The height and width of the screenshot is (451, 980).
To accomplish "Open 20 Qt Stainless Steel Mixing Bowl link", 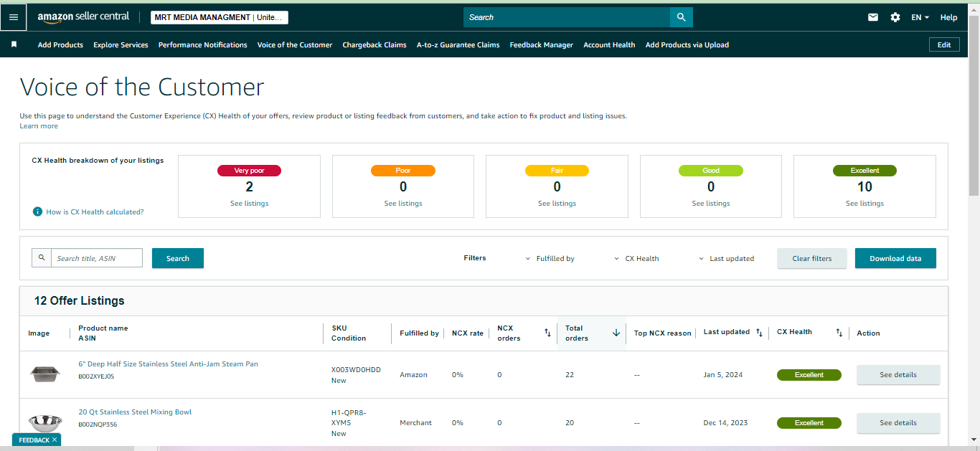I will pyautogui.click(x=135, y=412).
